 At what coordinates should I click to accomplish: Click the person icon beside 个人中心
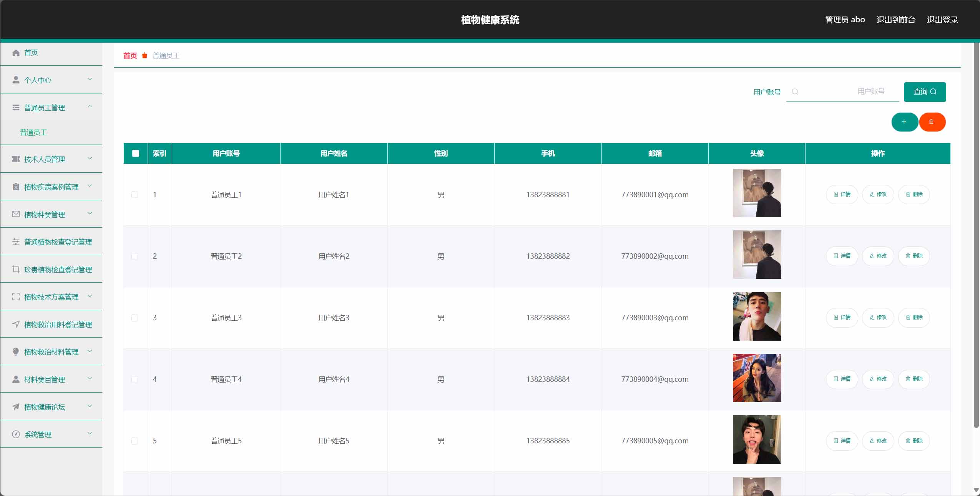(x=16, y=80)
